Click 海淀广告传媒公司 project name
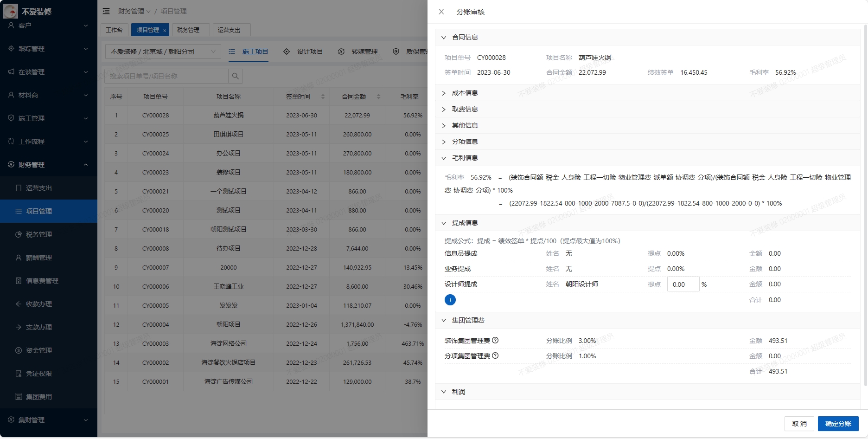Screen dimensions: 868x439 click(229, 381)
